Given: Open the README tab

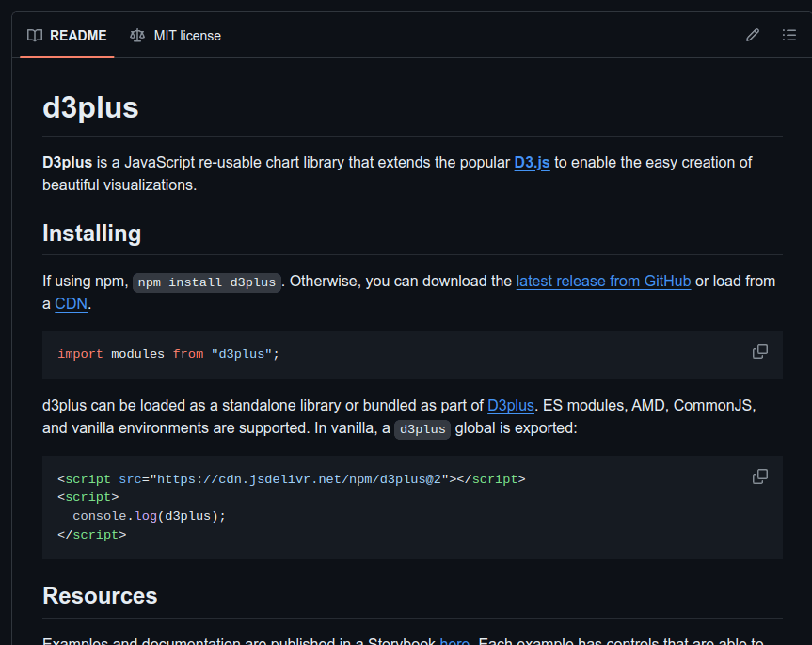Looking at the screenshot, I should [x=67, y=36].
